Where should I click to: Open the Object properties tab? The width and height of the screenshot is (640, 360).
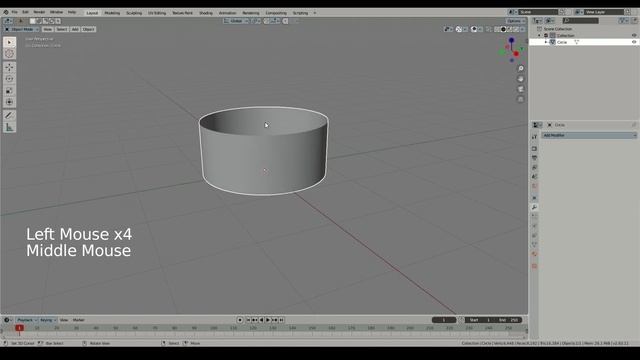click(534, 198)
